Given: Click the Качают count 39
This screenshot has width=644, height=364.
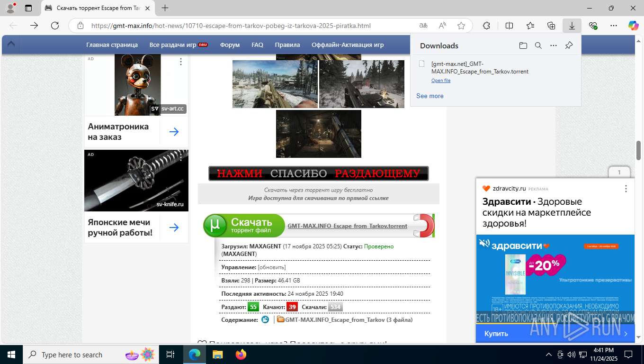Looking at the screenshot, I should 292,307.
